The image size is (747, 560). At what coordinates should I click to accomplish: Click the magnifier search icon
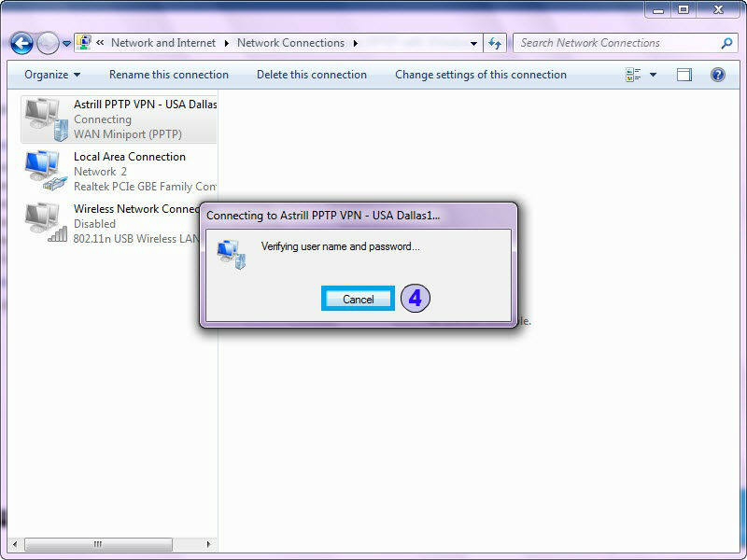click(x=726, y=43)
